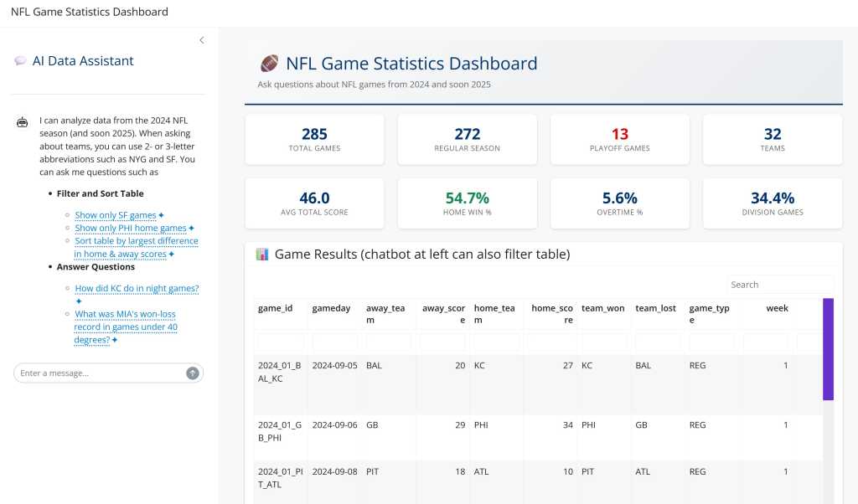The width and height of the screenshot is (858, 504).
Task: Click the table Search box
Action: pyautogui.click(x=778, y=285)
